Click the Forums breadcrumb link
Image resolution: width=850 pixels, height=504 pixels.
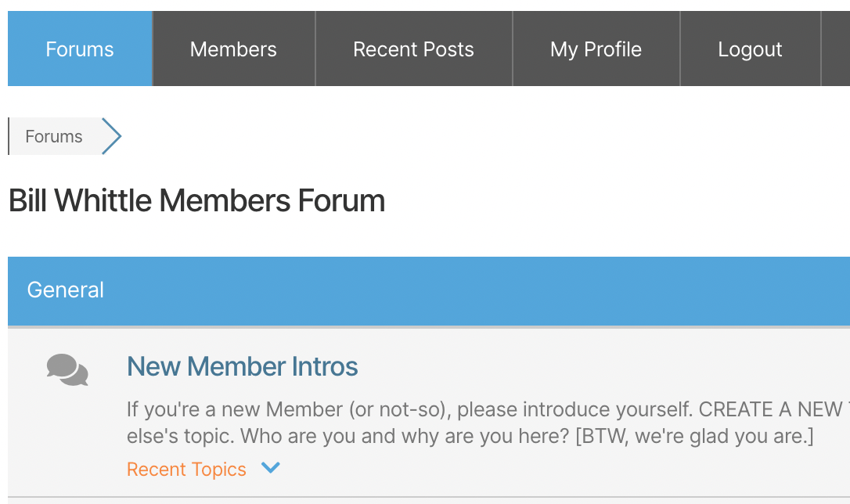click(54, 137)
